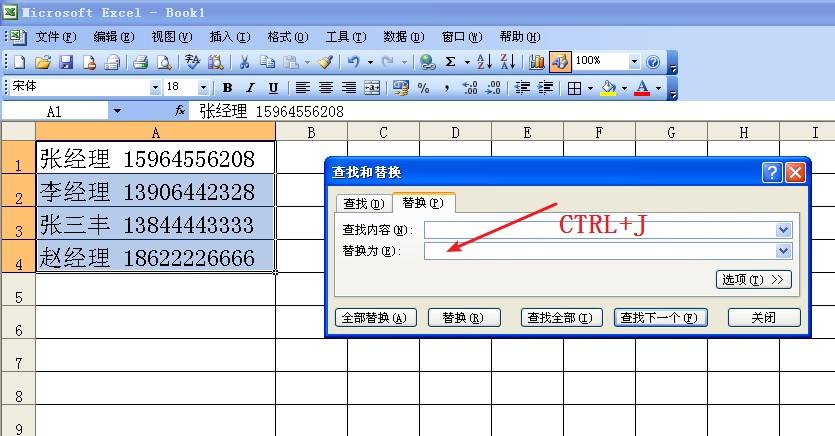Open Excel Help question icon
The image size is (835, 436).
(653, 62)
